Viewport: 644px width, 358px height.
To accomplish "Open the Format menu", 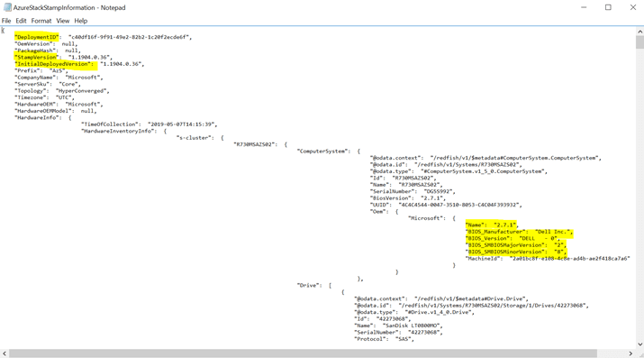I will 41,21.
